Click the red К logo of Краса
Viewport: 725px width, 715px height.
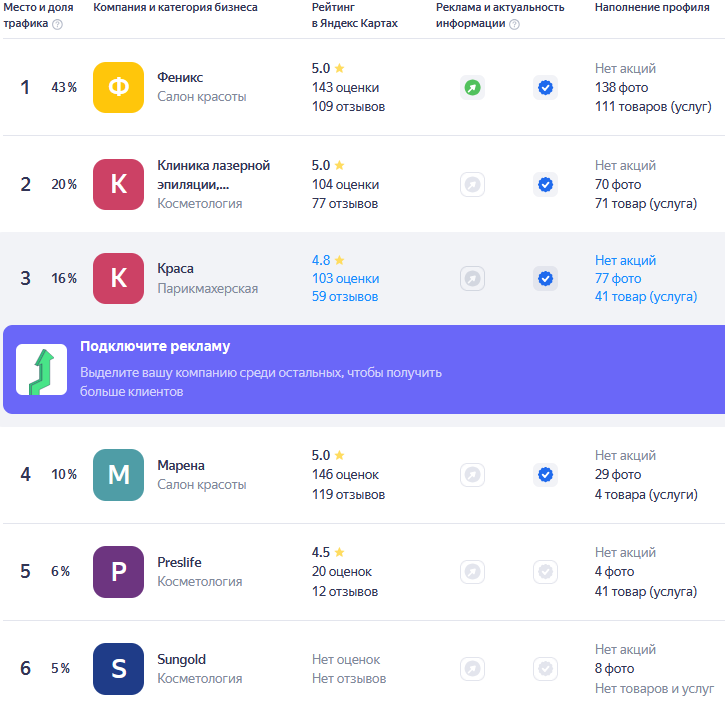click(118, 278)
